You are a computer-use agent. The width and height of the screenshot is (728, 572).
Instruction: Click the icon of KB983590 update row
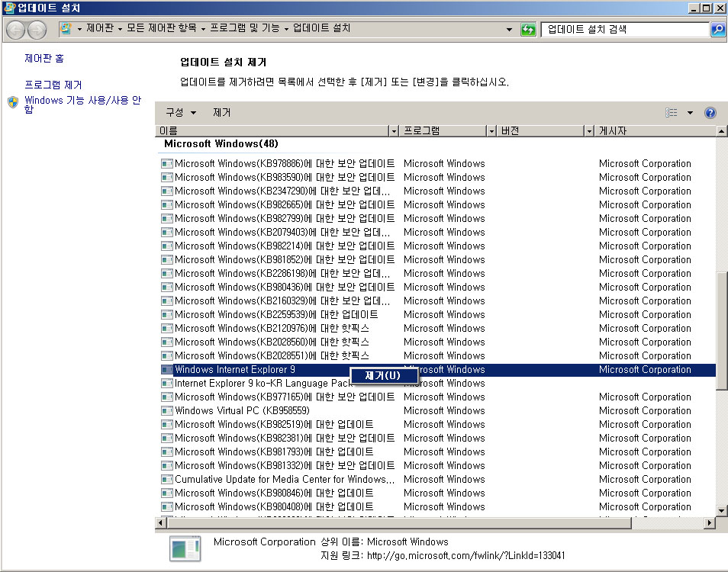pyautogui.click(x=166, y=177)
